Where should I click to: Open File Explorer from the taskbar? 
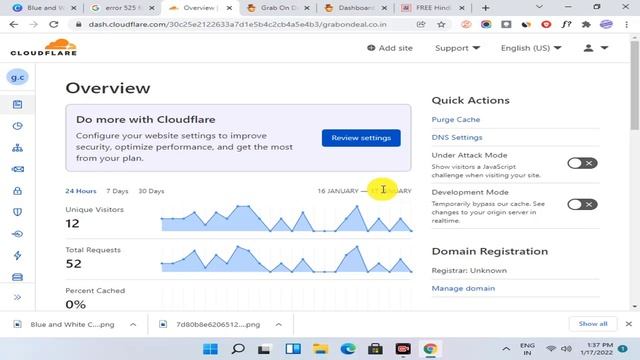click(x=320, y=349)
